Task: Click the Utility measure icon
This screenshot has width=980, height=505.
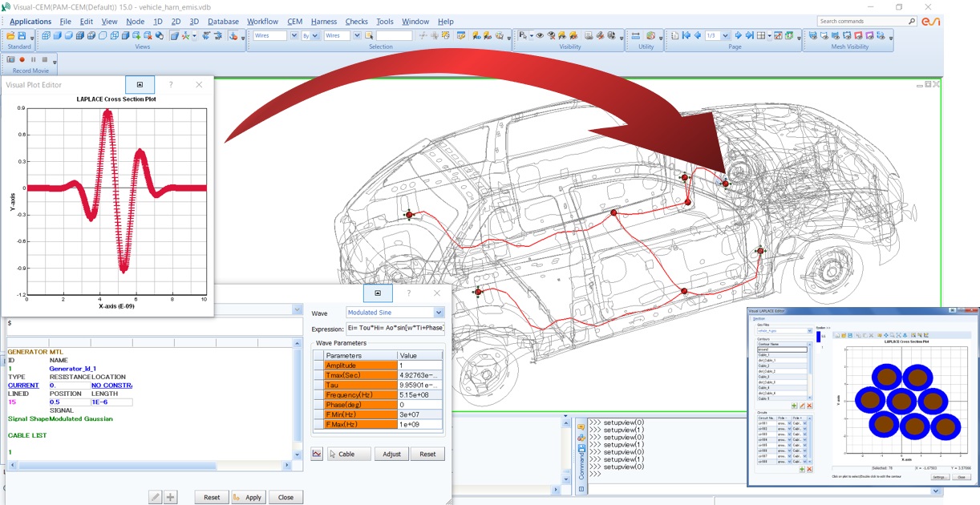Action: (636, 35)
